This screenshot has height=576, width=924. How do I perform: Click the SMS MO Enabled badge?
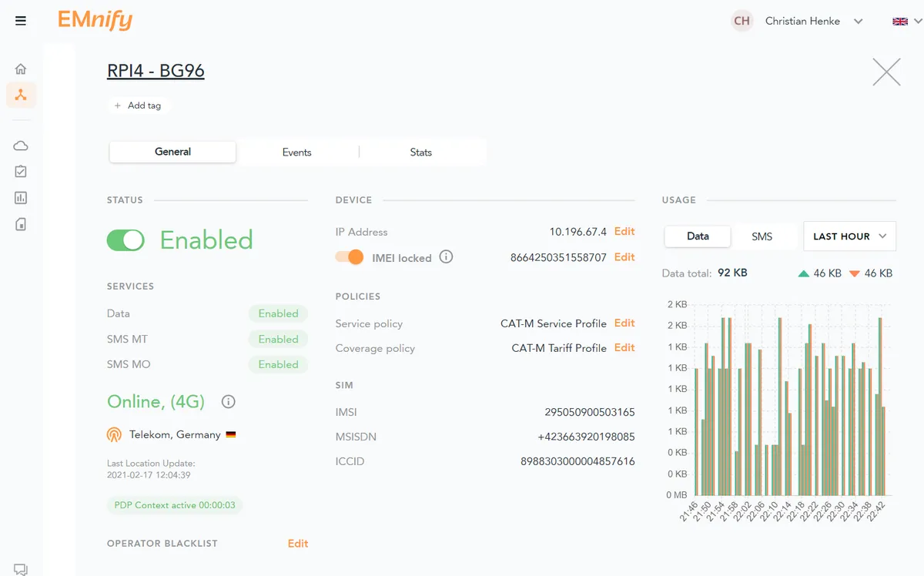pyautogui.click(x=278, y=364)
